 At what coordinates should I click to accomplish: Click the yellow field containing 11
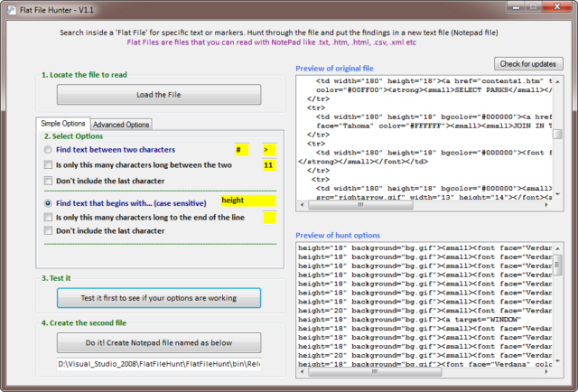click(269, 165)
